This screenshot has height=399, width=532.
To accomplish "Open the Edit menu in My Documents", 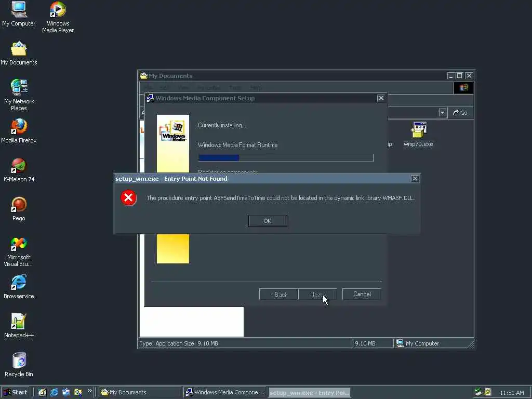I will [164, 88].
